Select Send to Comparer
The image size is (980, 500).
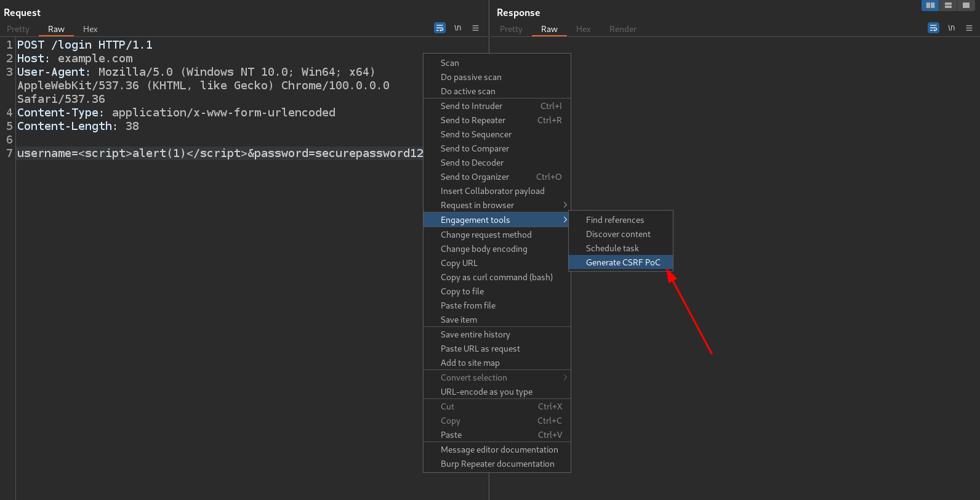click(497, 148)
